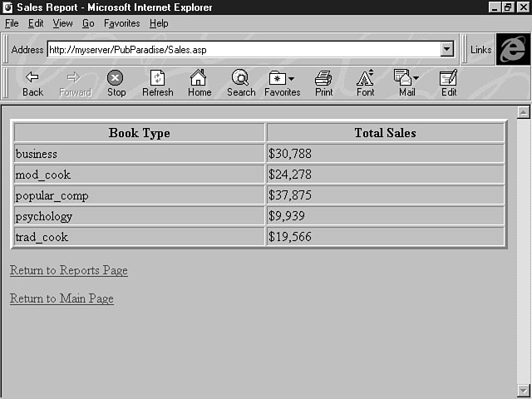Go to Home page icon
Image resolution: width=532 pixels, height=399 pixels.
click(199, 82)
